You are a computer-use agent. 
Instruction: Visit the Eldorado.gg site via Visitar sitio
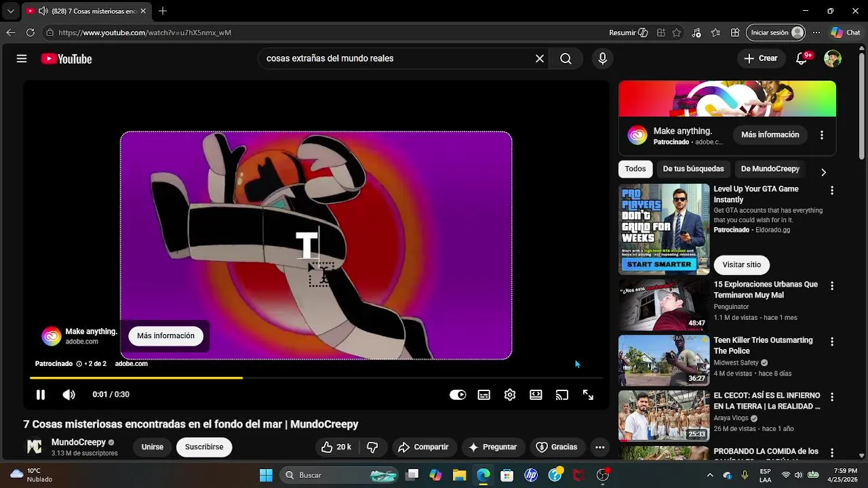[742, 265]
